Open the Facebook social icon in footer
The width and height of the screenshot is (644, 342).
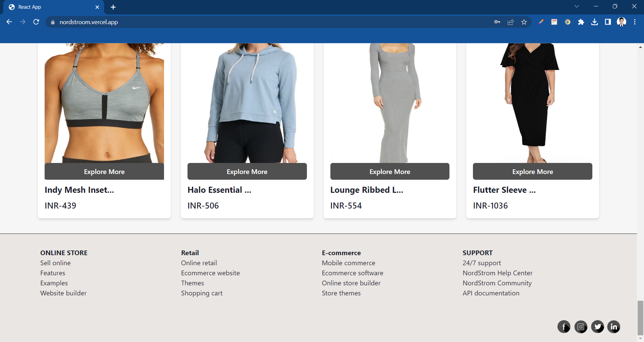pos(564,327)
